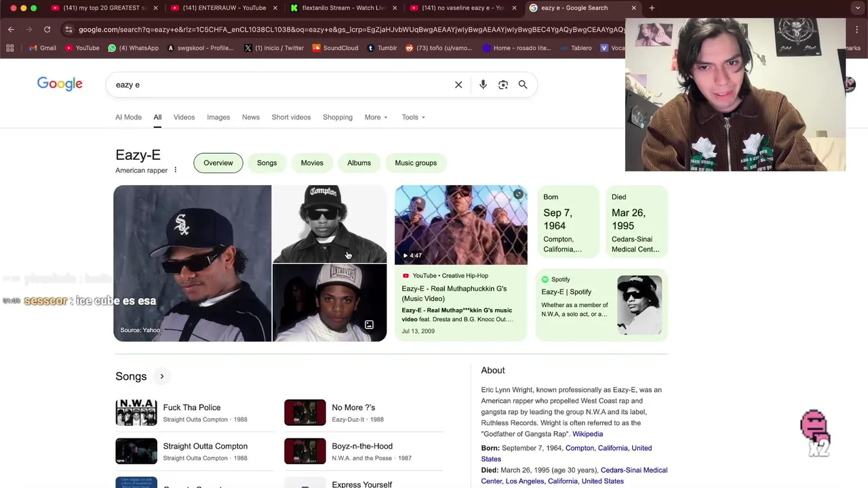
Task: Open the black-and-white Compton hat photo
Action: 330,224
